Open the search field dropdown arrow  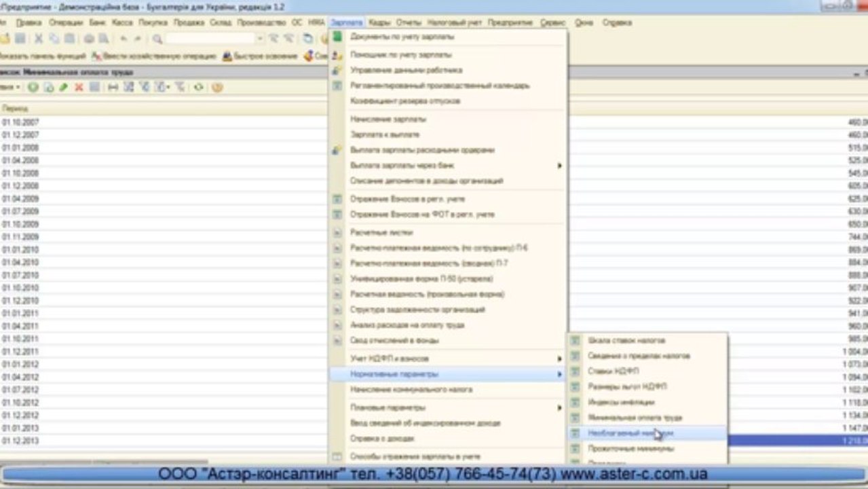tap(260, 39)
